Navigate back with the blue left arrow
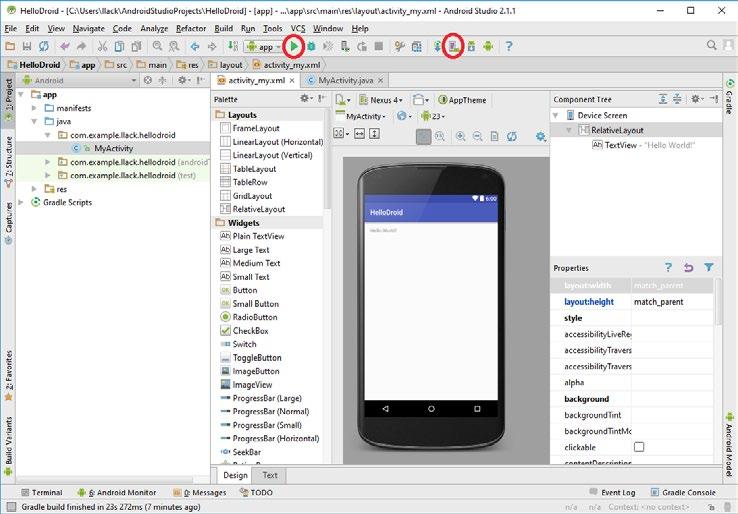The image size is (738, 514). [195, 46]
